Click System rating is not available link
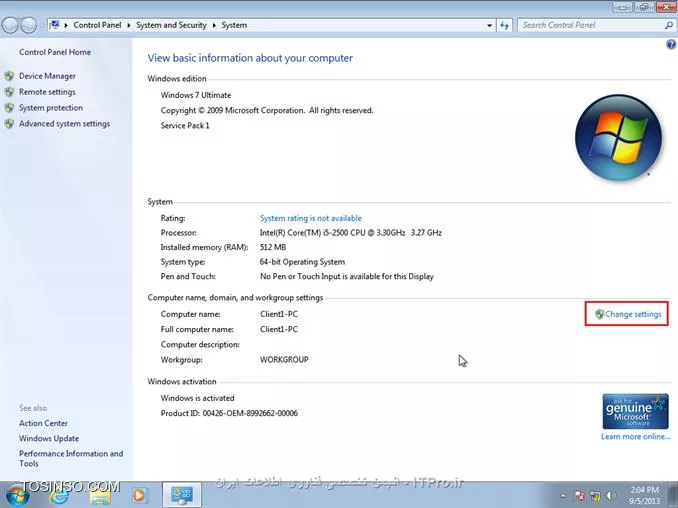Viewport: 678px width, 508px height. click(310, 218)
